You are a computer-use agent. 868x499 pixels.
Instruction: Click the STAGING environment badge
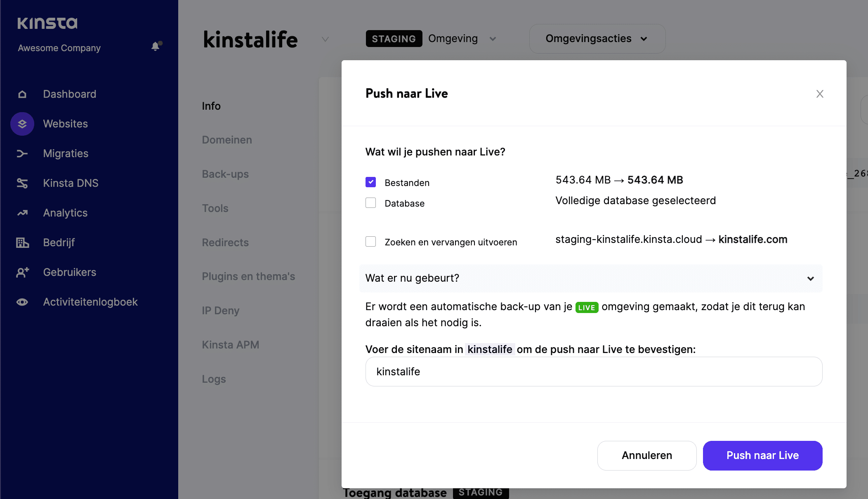click(394, 39)
